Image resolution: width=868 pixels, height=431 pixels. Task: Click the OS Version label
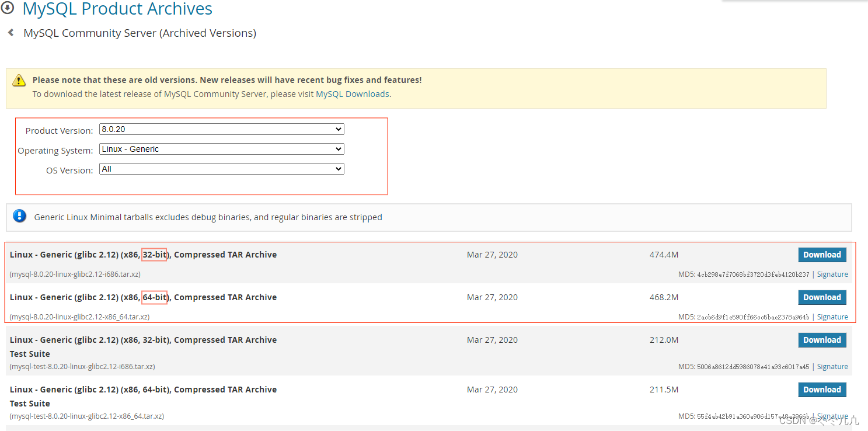point(69,171)
